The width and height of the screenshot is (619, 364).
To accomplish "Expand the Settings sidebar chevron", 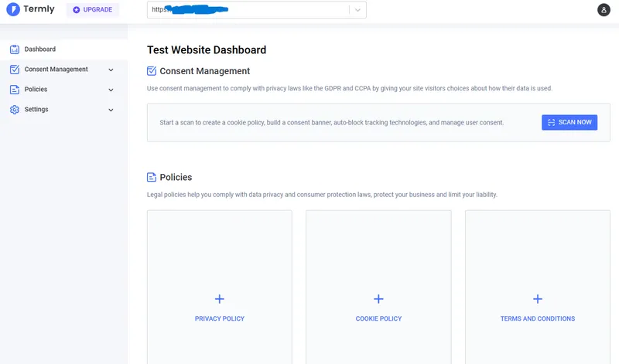I will click(x=111, y=110).
